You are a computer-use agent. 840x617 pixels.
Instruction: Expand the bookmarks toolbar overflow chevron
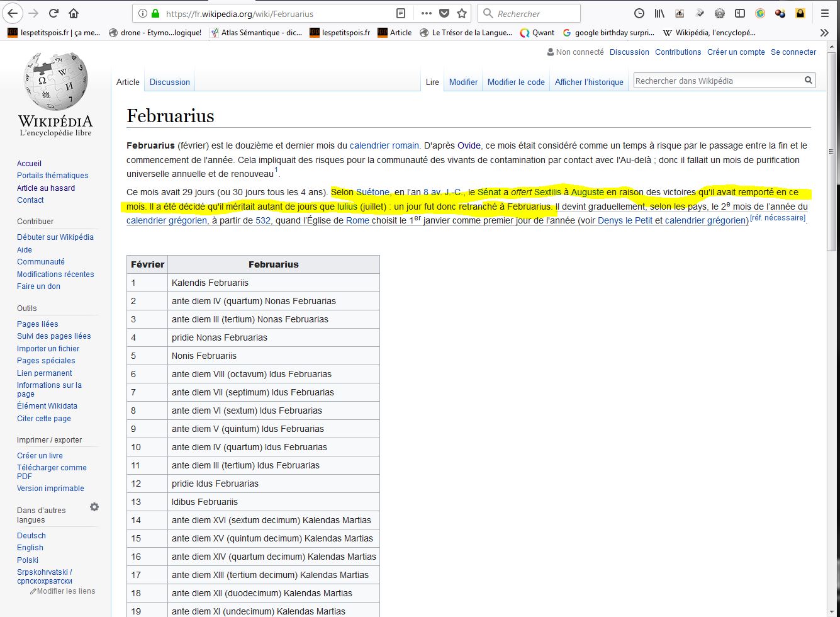click(824, 33)
